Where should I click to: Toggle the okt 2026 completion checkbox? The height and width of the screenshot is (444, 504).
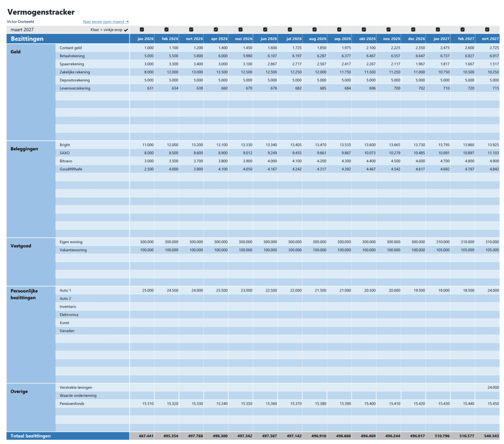point(364,29)
